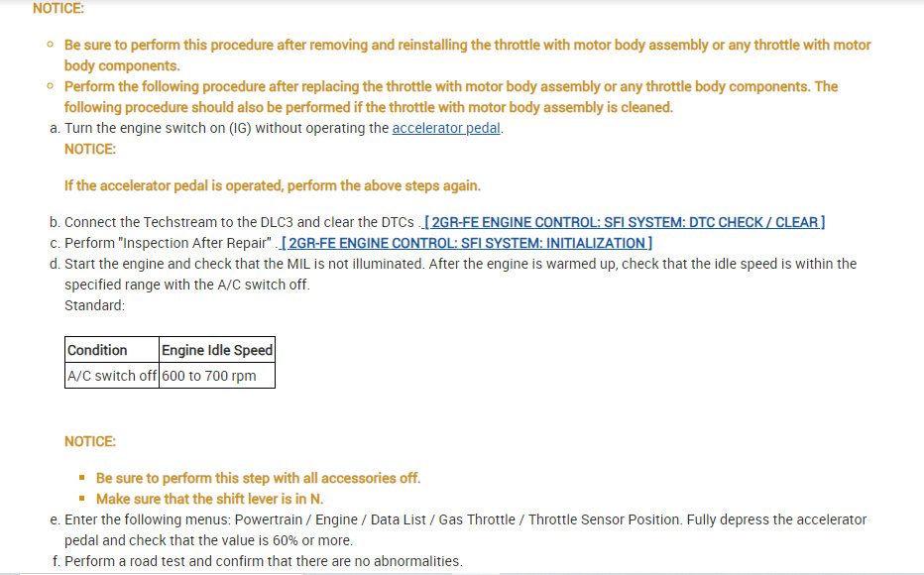Screen dimensions: 924x575
Task: Click the Condition table header
Action: [97, 350]
